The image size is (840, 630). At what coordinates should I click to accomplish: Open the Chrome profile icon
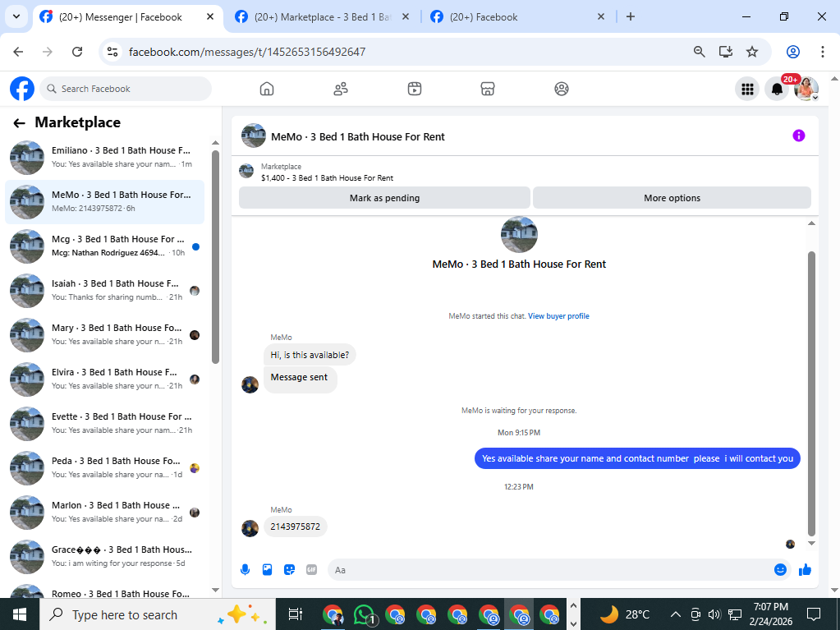793,52
